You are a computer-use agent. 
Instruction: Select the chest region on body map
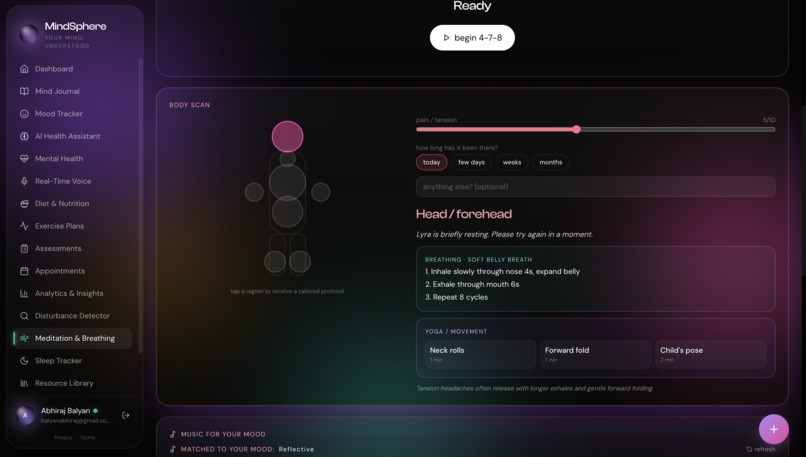287,182
